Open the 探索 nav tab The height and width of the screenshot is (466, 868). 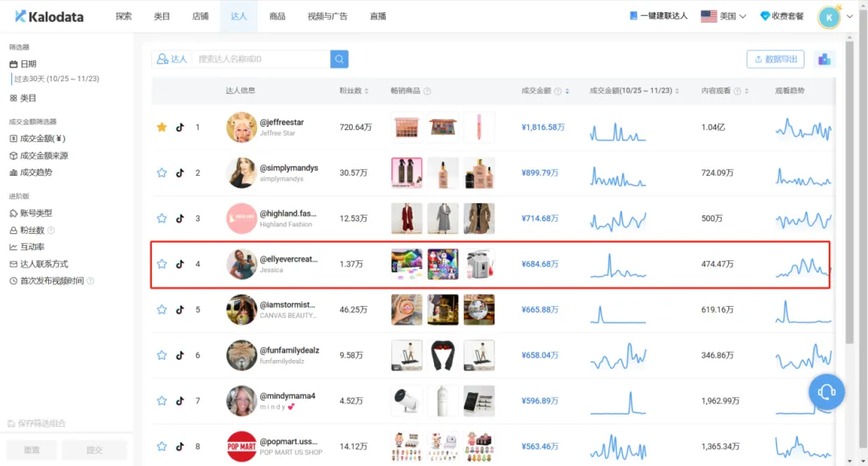pyautogui.click(x=124, y=17)
